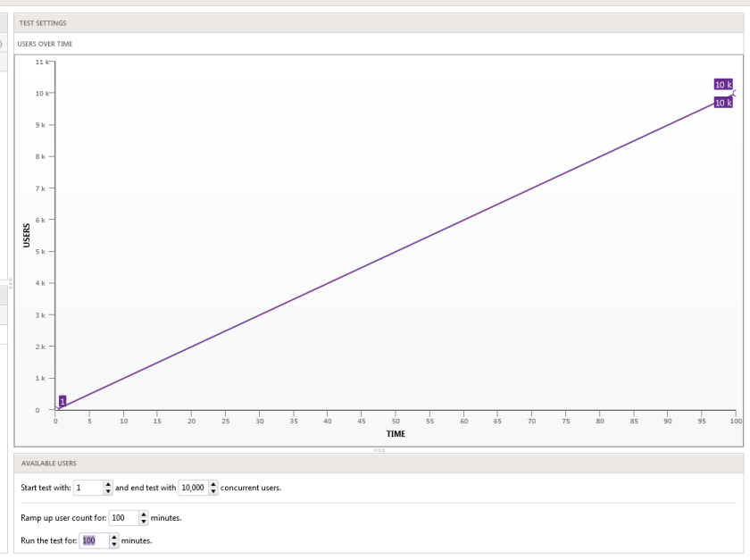Select the upper 10 k end marker
Viewport: 750px width, 560px height.
click(723, 85)
